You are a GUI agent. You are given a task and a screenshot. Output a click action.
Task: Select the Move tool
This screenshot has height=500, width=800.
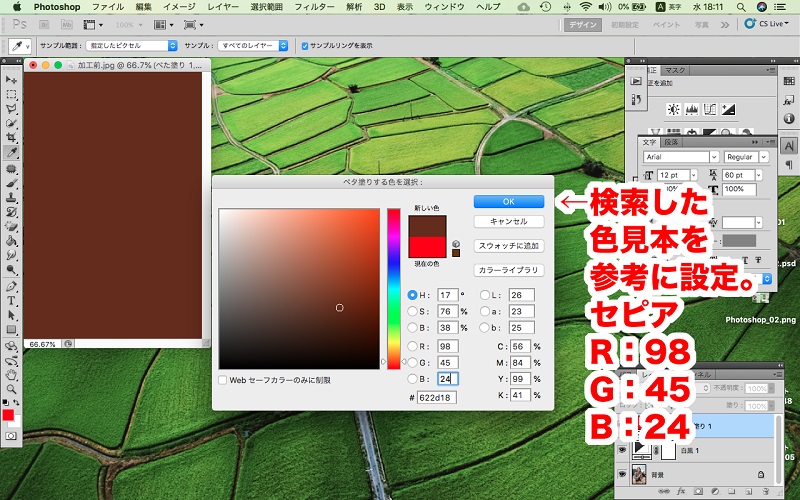point(11,80)
